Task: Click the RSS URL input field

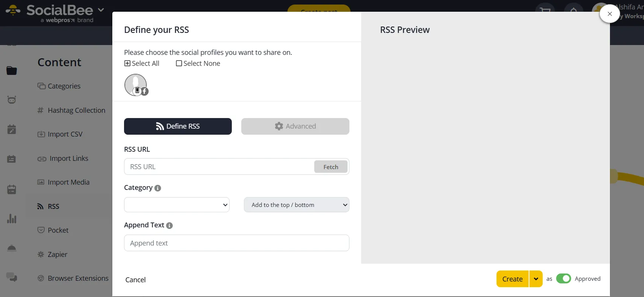Action: point(219,167)
